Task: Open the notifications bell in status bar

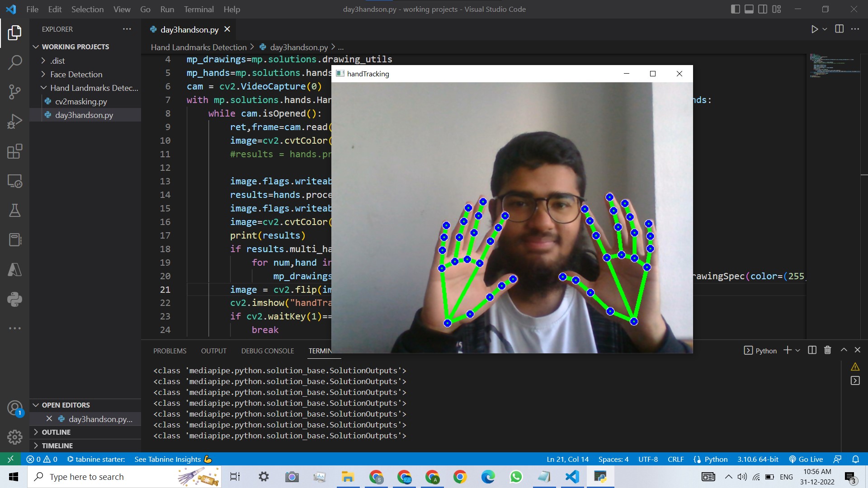Action: point(855,459)
